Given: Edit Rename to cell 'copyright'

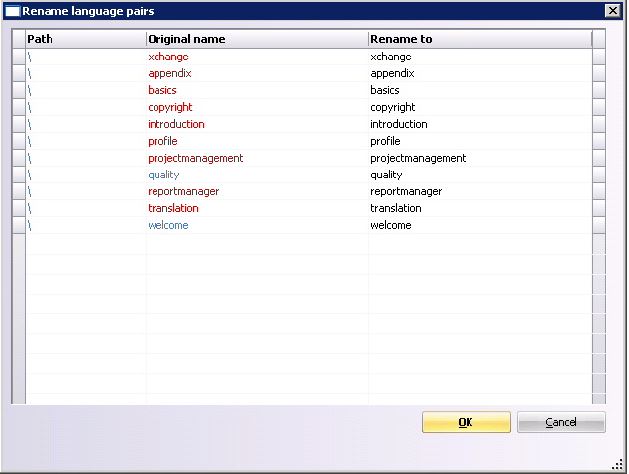Looking at the screenshot, I should point(480,107).
